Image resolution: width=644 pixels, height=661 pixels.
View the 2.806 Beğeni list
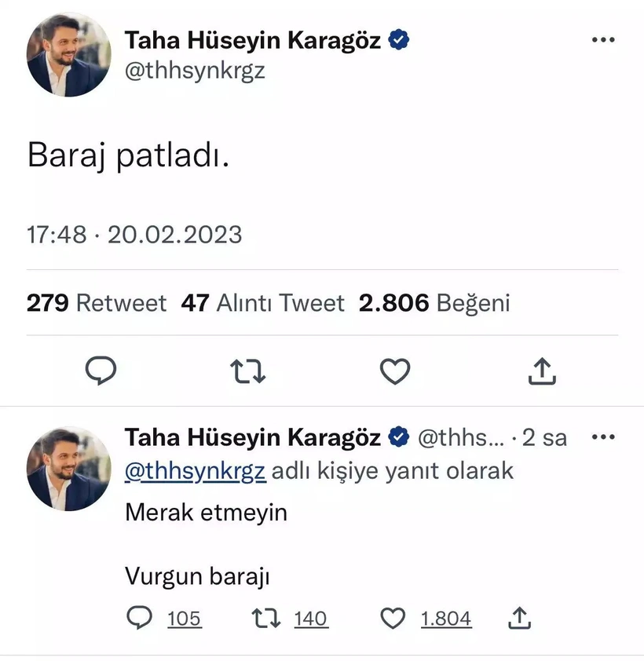pos(434,303)
